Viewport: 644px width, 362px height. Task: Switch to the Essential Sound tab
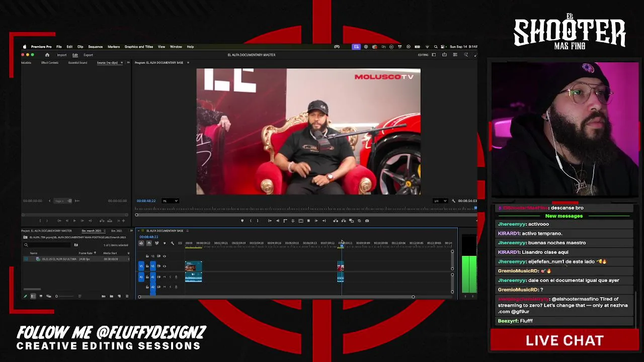(77, 63)
